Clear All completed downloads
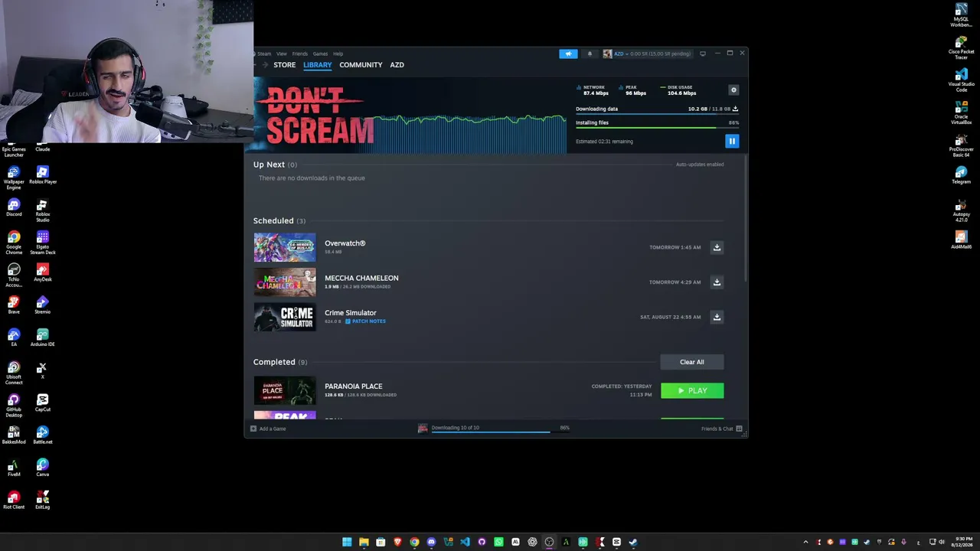This screenshot has width=980, height=551. click(x=691, y=362)
